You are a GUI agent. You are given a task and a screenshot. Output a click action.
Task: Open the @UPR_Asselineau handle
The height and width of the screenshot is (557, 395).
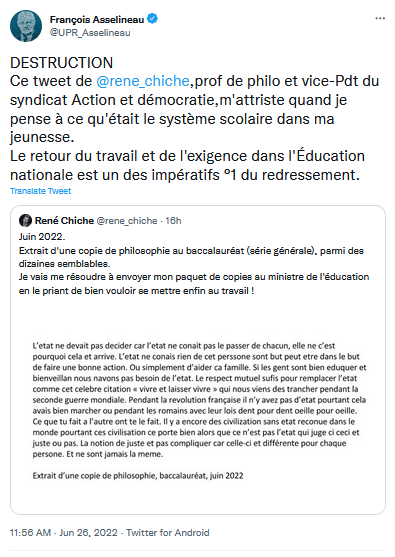point(90,33)
